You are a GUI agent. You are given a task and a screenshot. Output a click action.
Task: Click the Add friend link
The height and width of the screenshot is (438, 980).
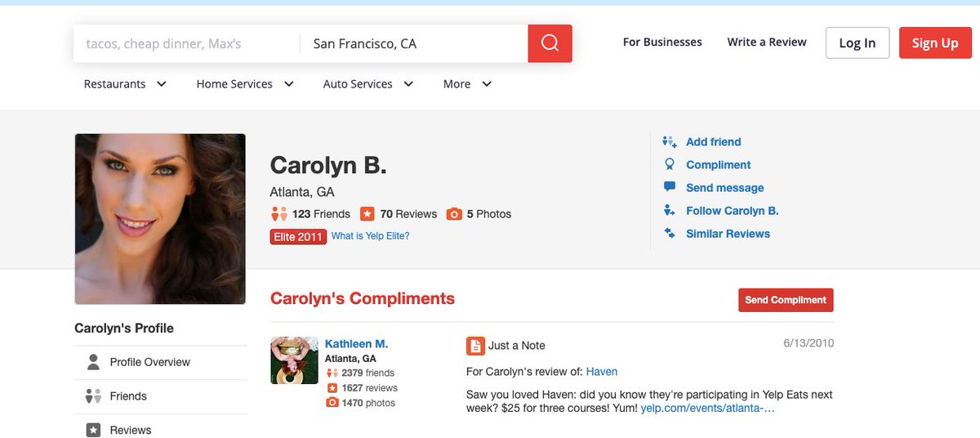click(713, 141)
